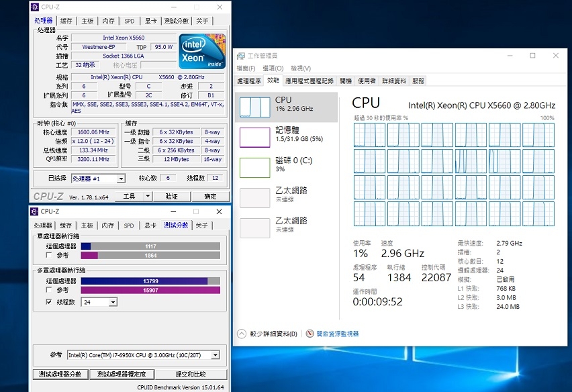572x392 pixels.
Task: Click the top CPU-Z window title icon
Action: pos(34,7)
